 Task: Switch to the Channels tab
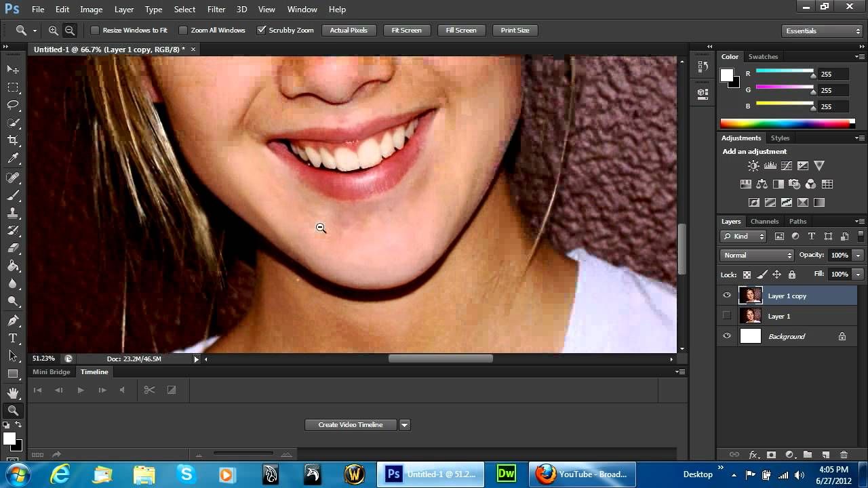pyautogui.click(x=764, y=222)
